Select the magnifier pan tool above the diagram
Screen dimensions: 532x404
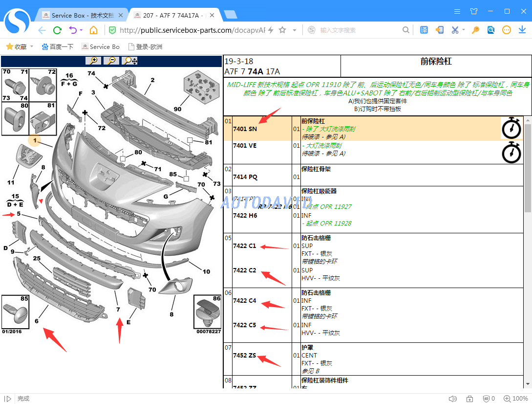click(130, 61)
